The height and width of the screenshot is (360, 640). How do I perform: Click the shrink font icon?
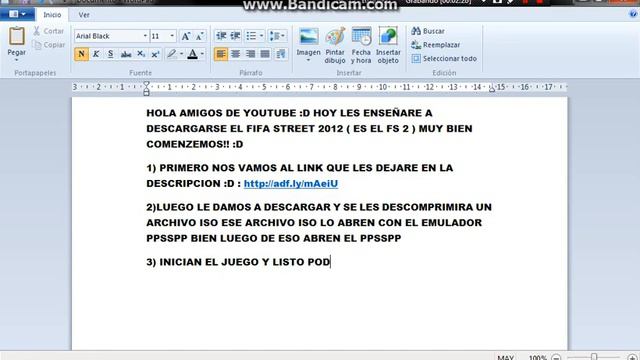[x=200, y=36]
